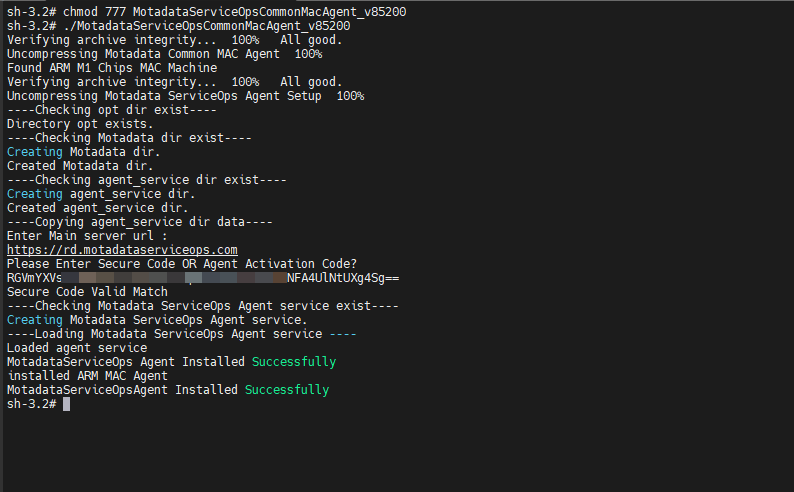794x492 pixels.
Task: Click 'Uncompressing Motadata Common MAC Agent' line
Action: coord(164,53)
